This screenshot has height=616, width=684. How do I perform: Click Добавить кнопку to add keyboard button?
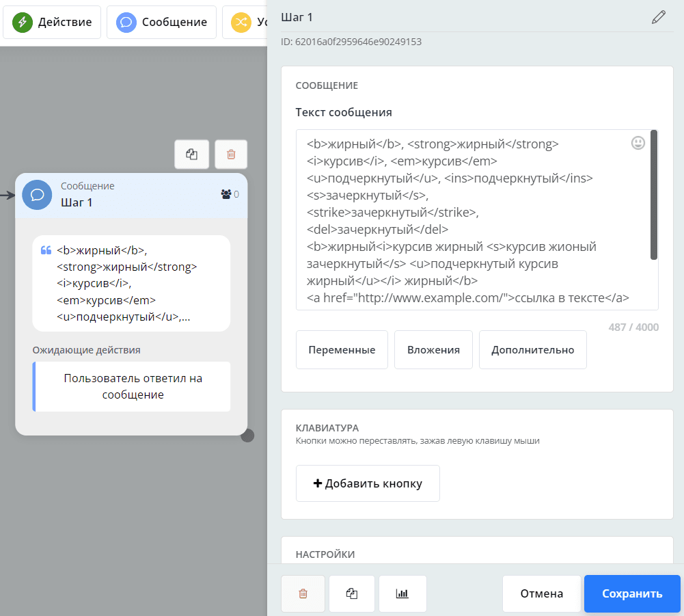pos(368,483)
